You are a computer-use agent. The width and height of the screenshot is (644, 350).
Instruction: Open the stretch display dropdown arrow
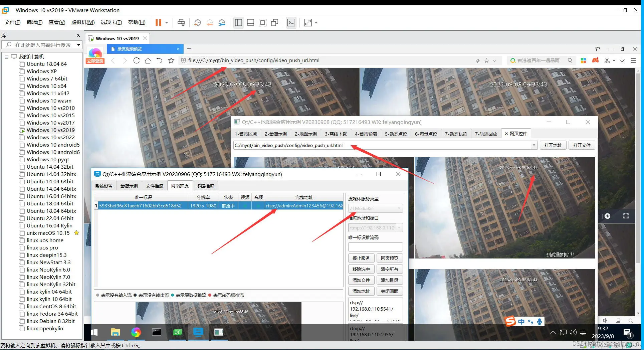[316, 23]
